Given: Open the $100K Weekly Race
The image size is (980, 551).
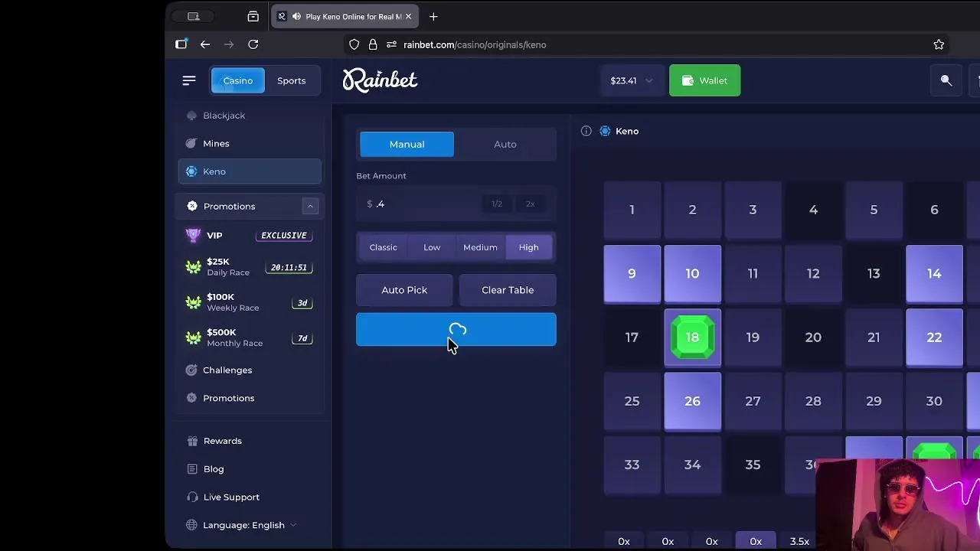Looking at the screenshot, I should click(250, 302).
